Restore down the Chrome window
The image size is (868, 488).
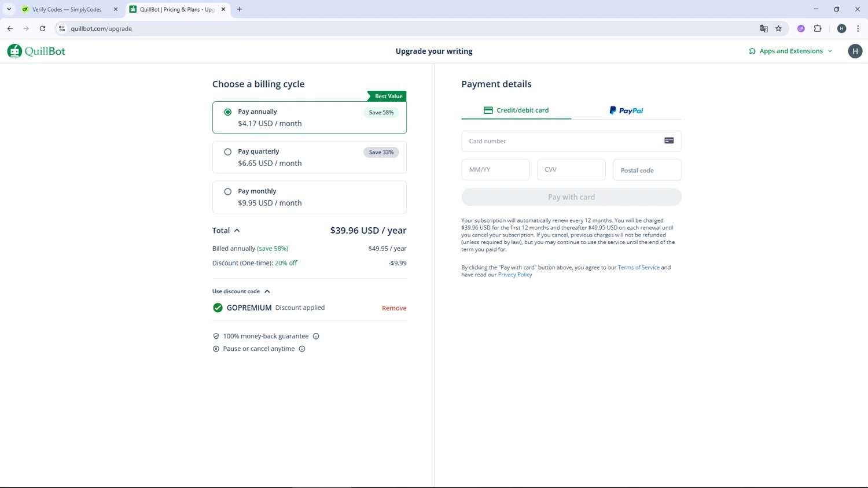tap(837, 9)
